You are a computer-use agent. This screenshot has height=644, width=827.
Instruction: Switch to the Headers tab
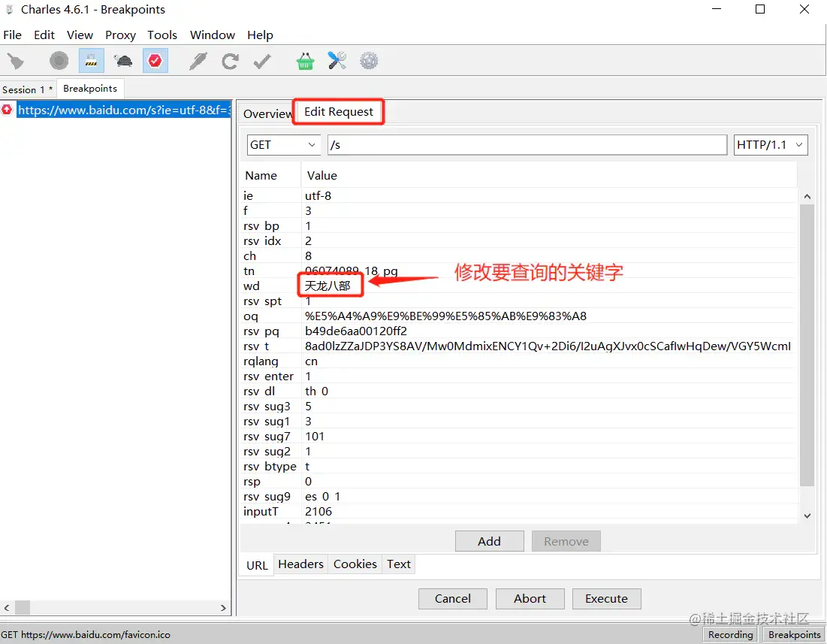point(300,564)
